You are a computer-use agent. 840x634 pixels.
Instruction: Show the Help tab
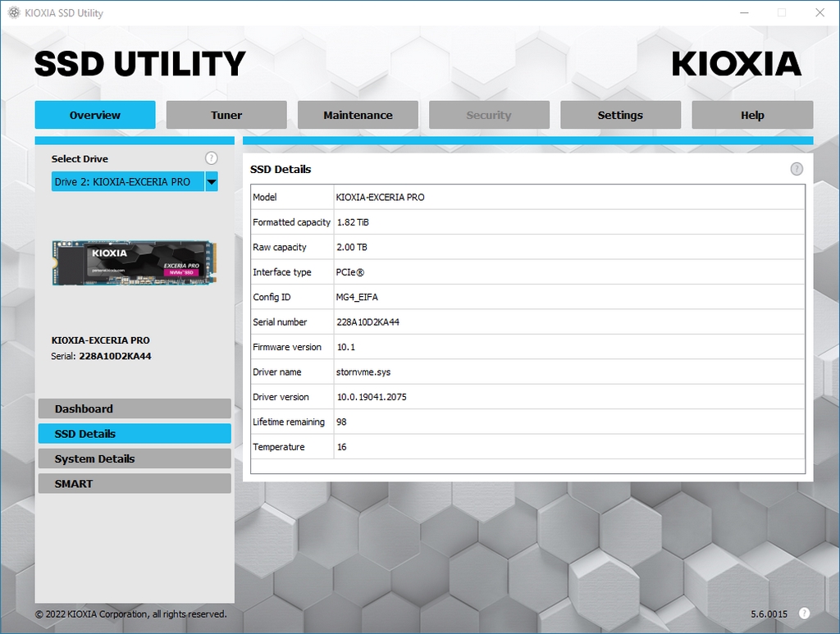752,115
